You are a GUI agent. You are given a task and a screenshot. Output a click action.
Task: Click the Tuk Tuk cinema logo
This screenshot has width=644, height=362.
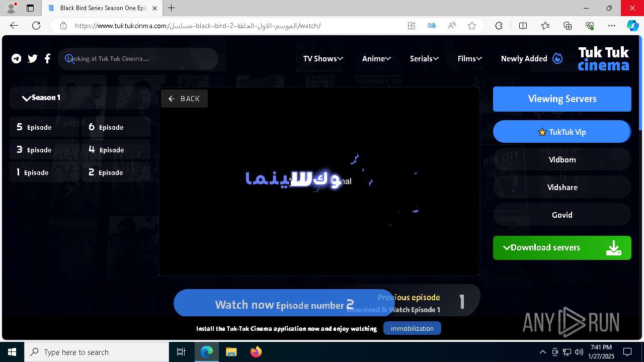603,59
